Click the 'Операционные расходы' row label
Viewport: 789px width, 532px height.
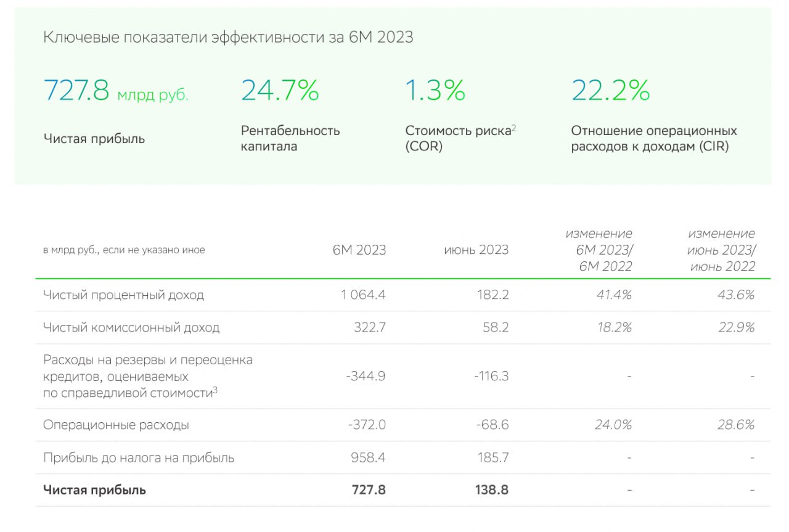116,425
